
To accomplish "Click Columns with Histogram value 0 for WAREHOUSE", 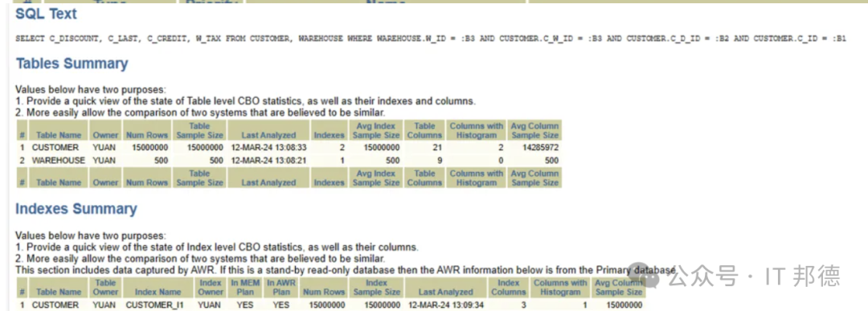I will tap(500, 161).
